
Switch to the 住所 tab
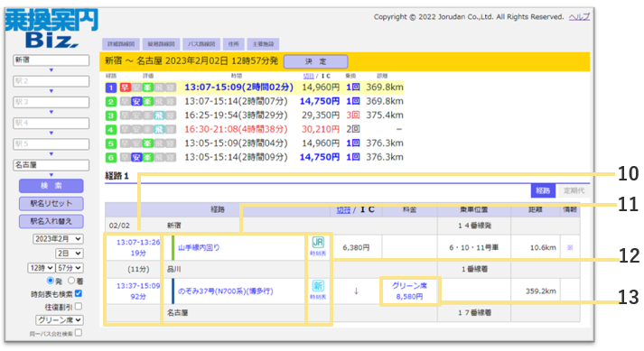pos(234,44)
